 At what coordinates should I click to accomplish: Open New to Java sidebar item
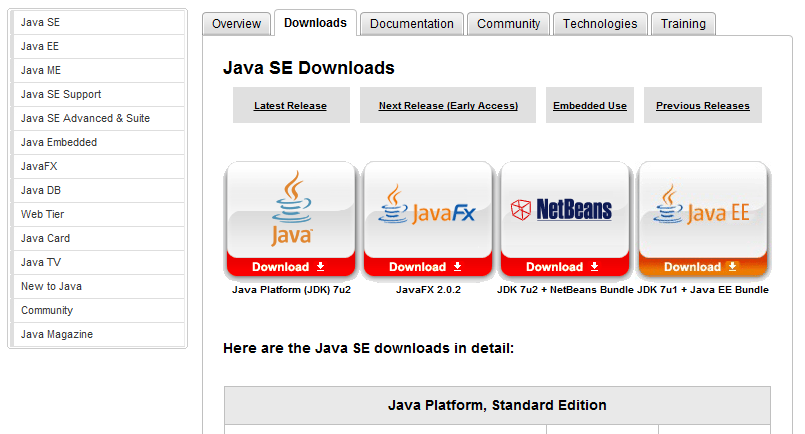coord(99,287)
